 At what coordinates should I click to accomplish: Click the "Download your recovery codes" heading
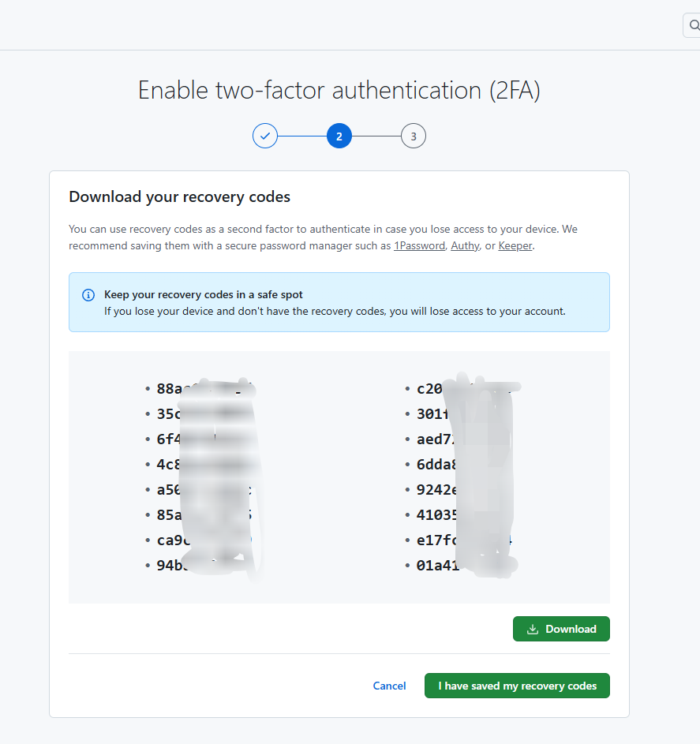point(179,196)
